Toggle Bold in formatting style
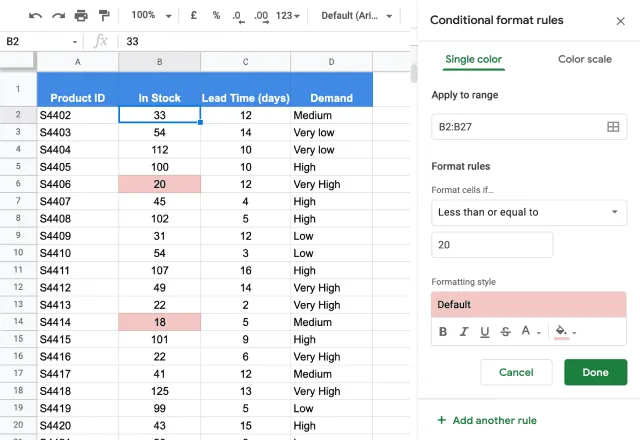 click(x=443, y=332)
